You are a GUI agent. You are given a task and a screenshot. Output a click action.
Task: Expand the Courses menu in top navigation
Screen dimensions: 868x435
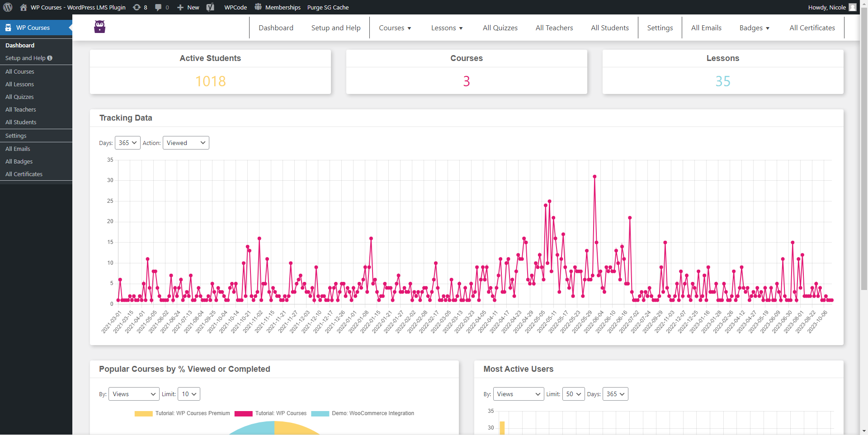pyautogui.click(x=395, y=28)
